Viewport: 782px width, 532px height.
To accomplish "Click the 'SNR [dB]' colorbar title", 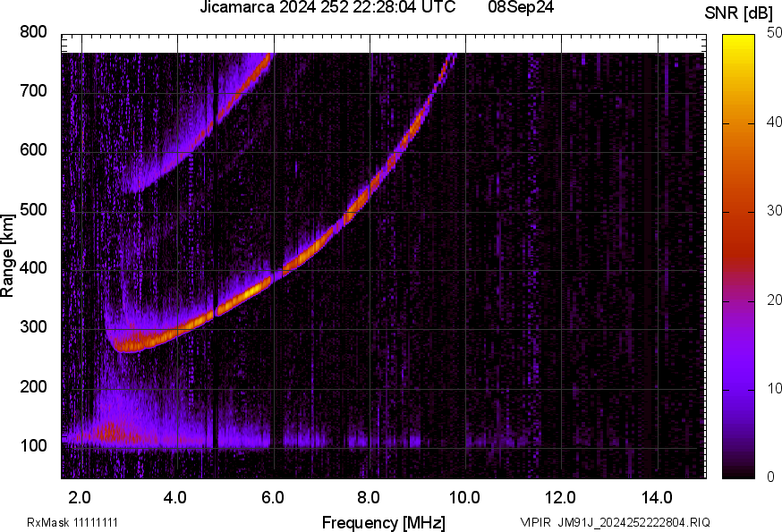I will [x=738, y=13].
